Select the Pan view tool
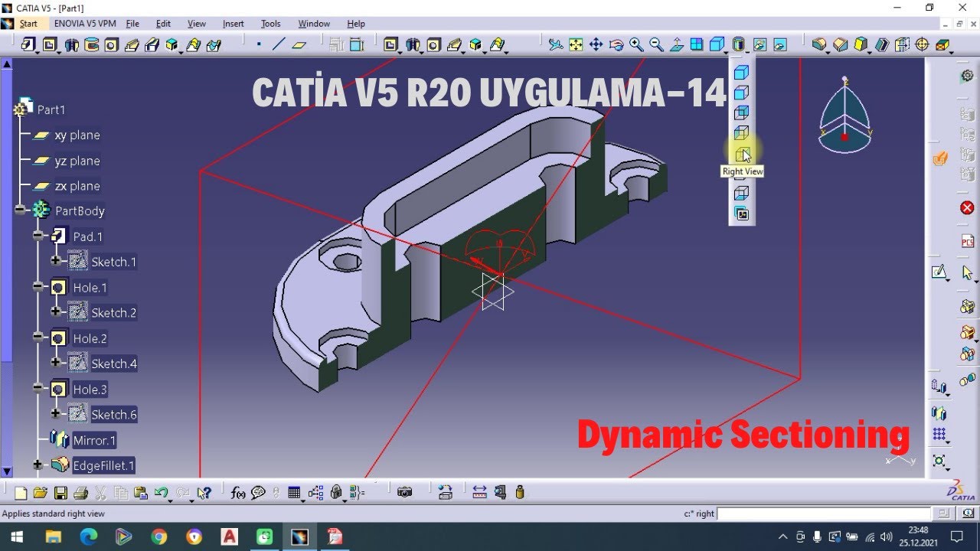The width and height of the screenshot is (980, 551). [x=596, y=45]
